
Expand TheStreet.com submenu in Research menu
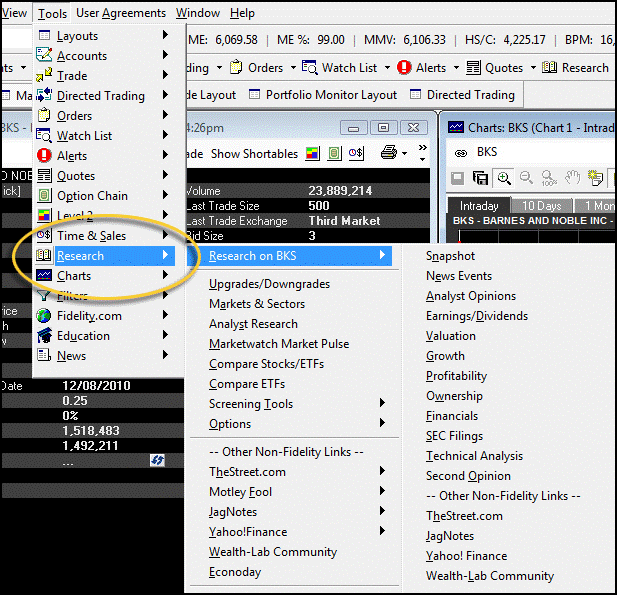coord(382,471)
